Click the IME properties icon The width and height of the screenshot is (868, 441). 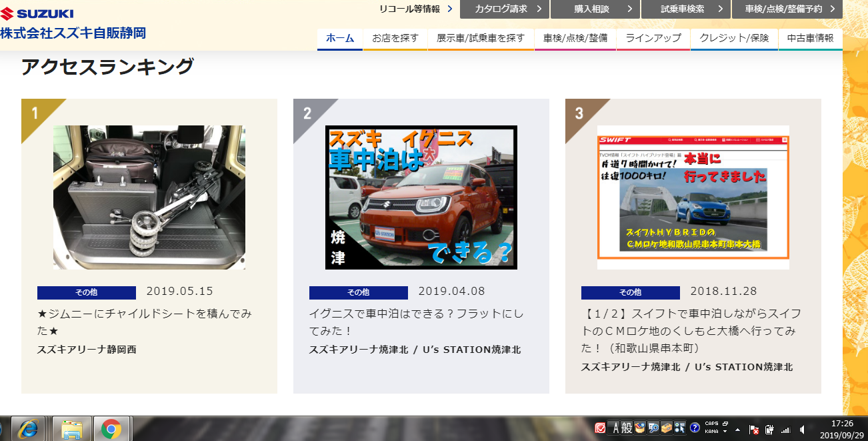coord(680,428)
